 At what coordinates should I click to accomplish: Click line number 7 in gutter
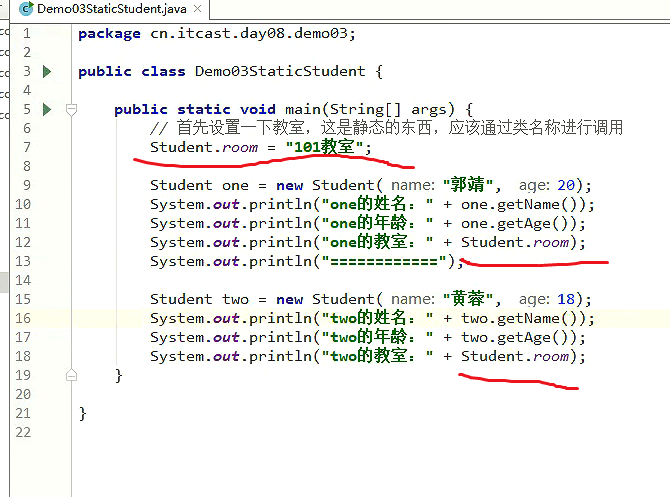[x=27, y=147]
